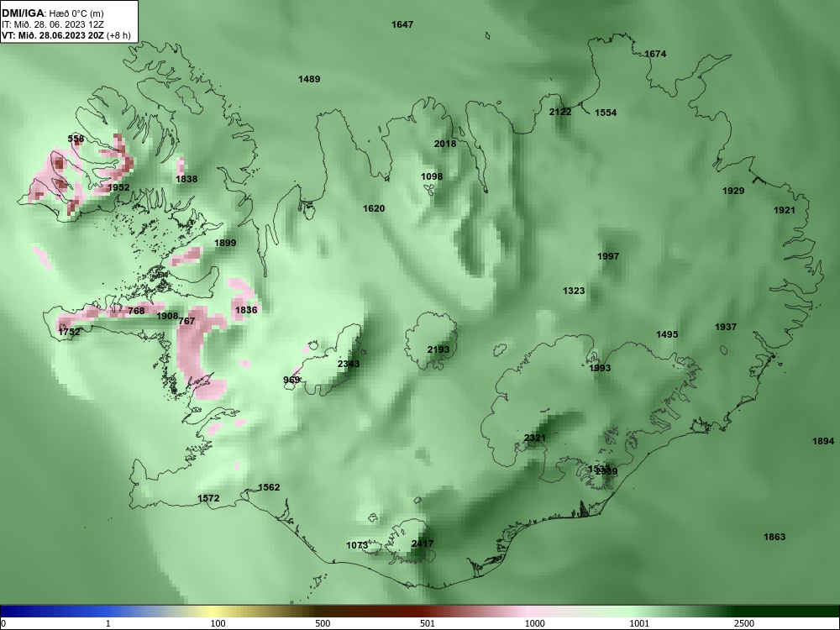Click the 'VT: Mið. 28.06.2023 20Z (+8 h)' line
The height and width of the screenshot is (630, 840).
click(x=66, y=36)
